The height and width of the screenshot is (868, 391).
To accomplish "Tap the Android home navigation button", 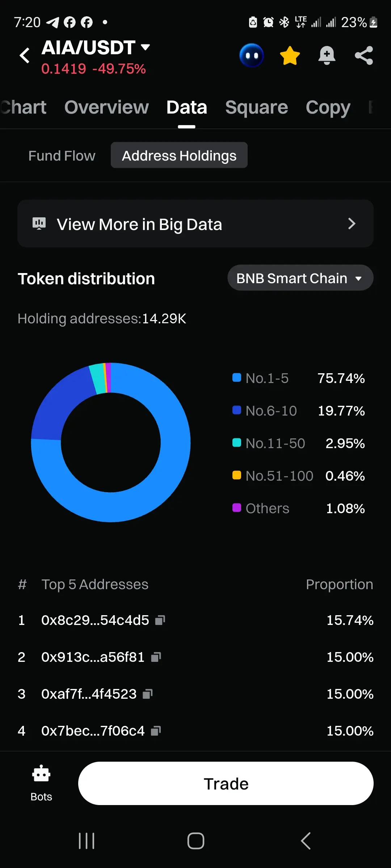I will [x=195, y=841].
